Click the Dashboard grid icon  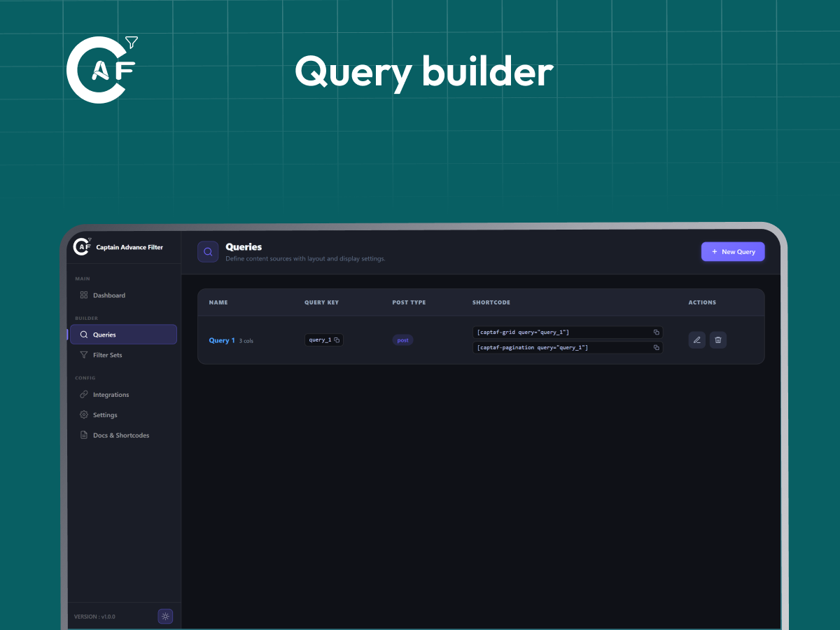point(84,295)
